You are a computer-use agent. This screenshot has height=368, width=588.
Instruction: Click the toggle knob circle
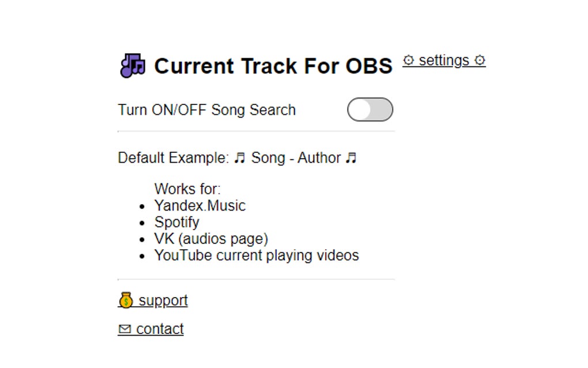[x=360, y=110]
